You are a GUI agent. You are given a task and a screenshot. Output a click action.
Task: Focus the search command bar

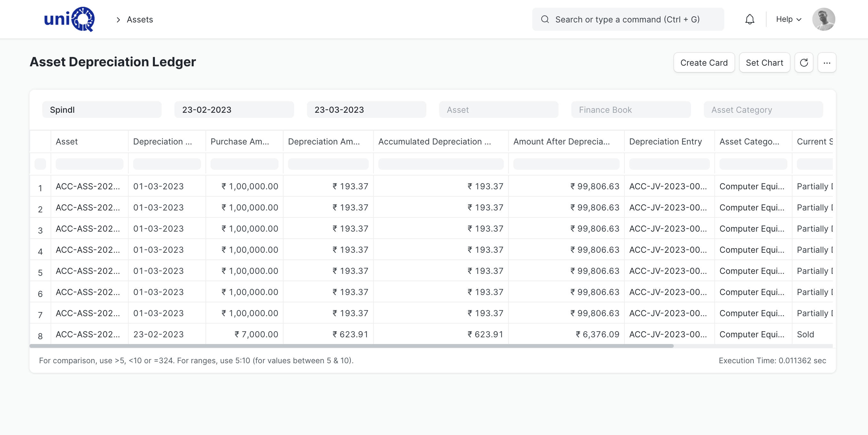pos(628,20)
